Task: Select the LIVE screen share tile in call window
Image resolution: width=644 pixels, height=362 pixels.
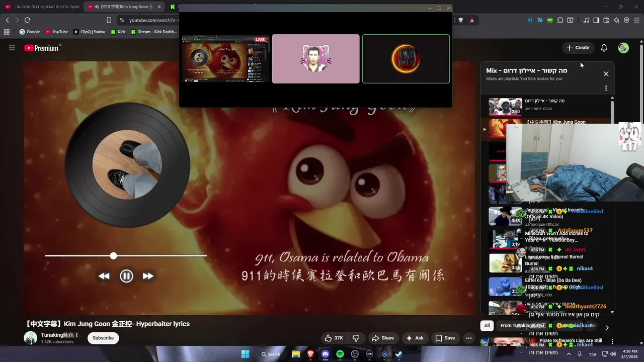Action: click(225, 59)
